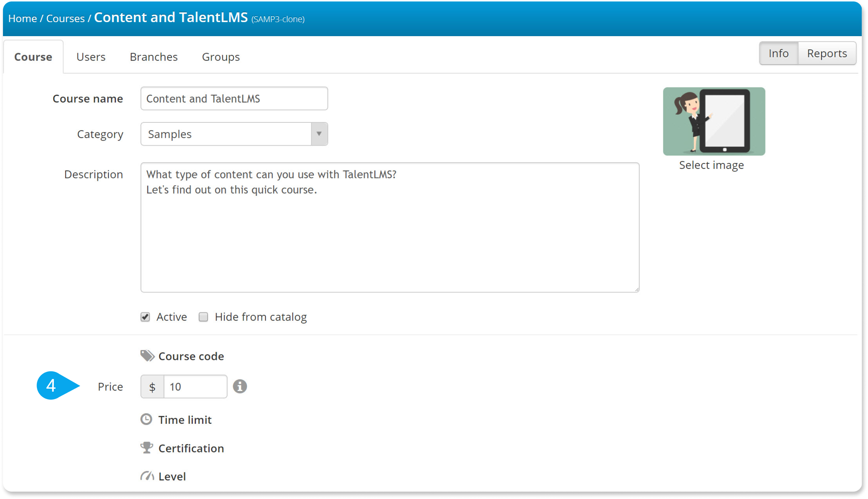The image size is (868, 499).
Task: Click the Course code tag icon
Action: [147, 356]
